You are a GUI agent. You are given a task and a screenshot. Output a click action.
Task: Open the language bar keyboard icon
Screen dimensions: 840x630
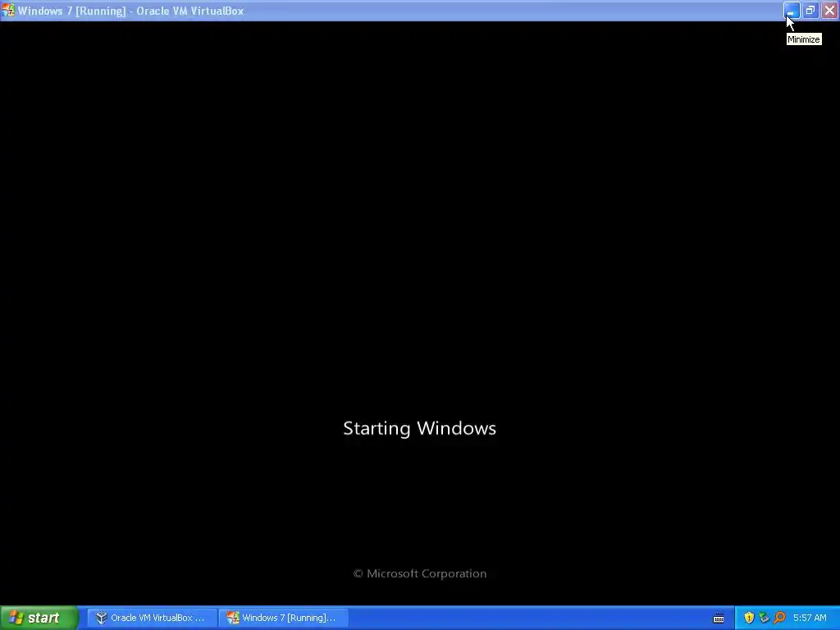tap(719, 619)
